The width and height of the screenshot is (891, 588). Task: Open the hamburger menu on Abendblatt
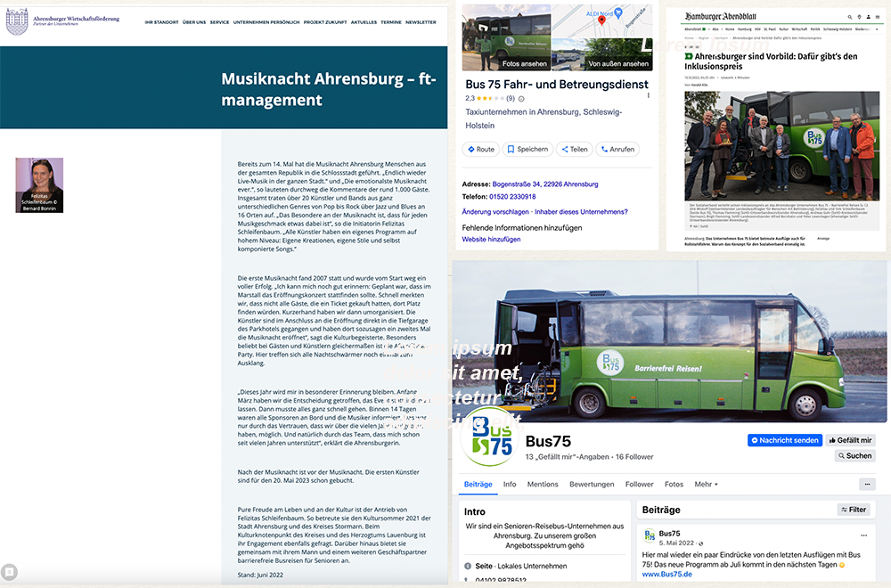click(x=878, y=17)
